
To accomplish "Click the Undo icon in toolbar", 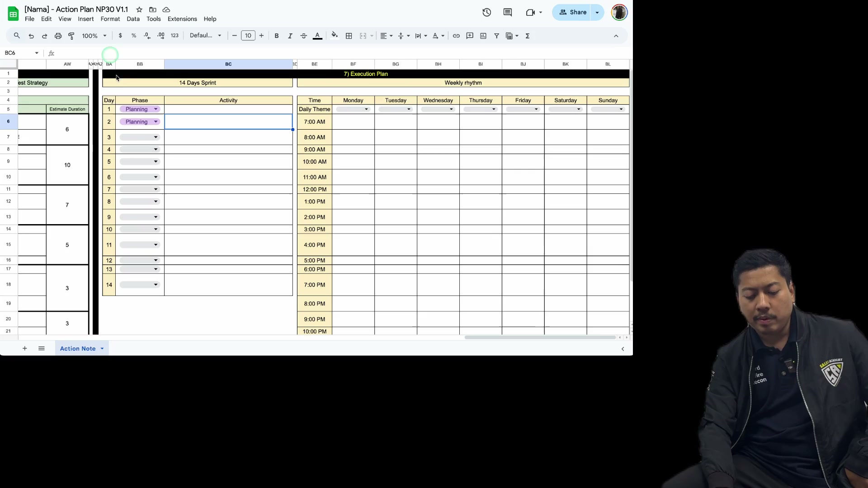I will click(x=31, y=36).
